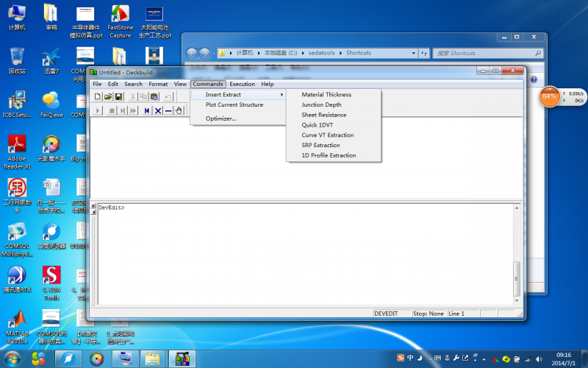Open the Explorer address bar dropdown
The image size is (588, 368).
[x=413, y=53]
